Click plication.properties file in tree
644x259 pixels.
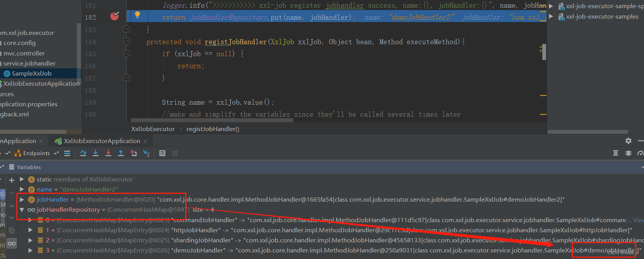(29, 104)
